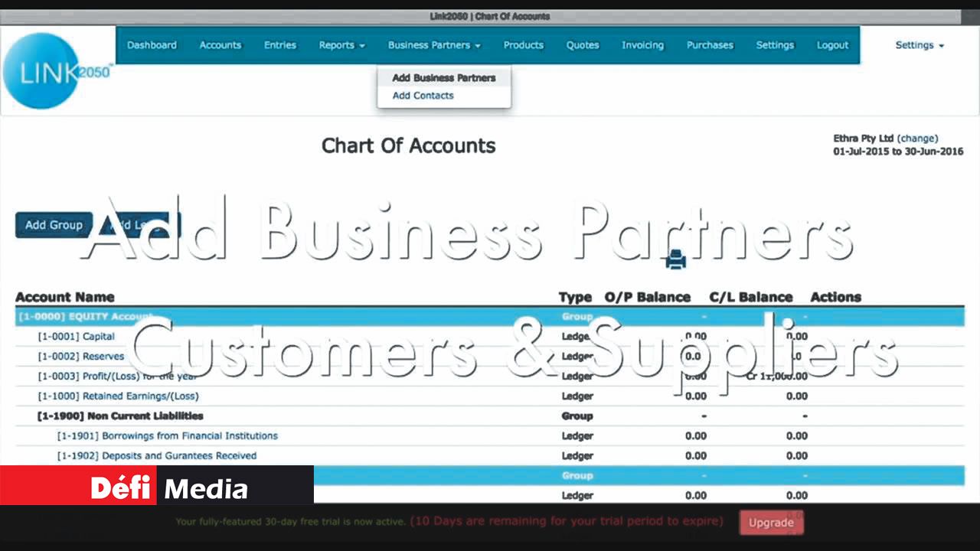Click the red Upgrade button
Screen dimensions: 980x551
coord(770,523)
